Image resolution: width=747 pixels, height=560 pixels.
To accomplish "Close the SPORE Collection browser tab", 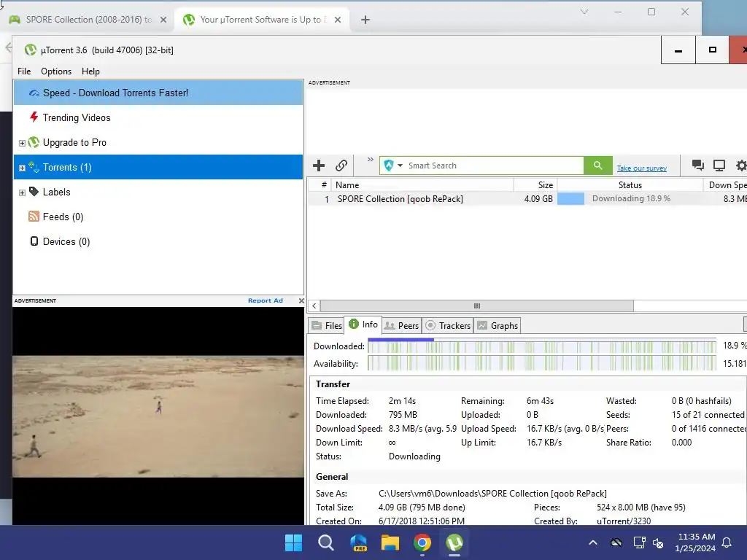I will tap(163, 20).
